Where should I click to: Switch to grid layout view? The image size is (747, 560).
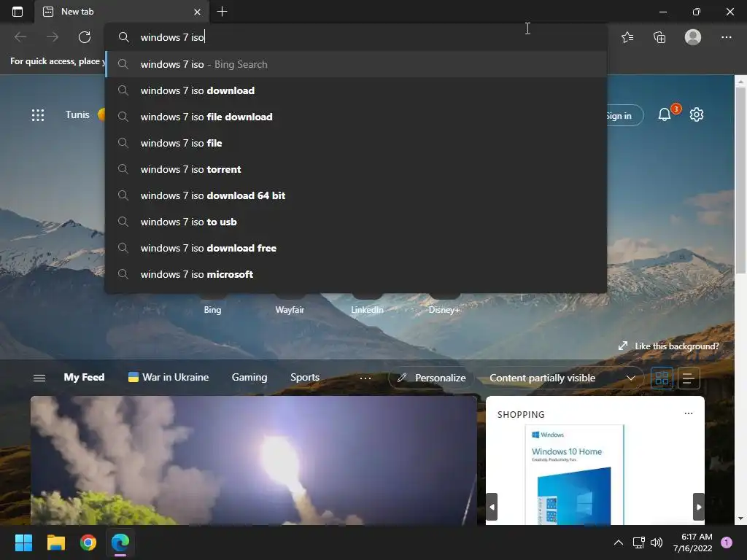pyautogui.click(x=662, y=378)
